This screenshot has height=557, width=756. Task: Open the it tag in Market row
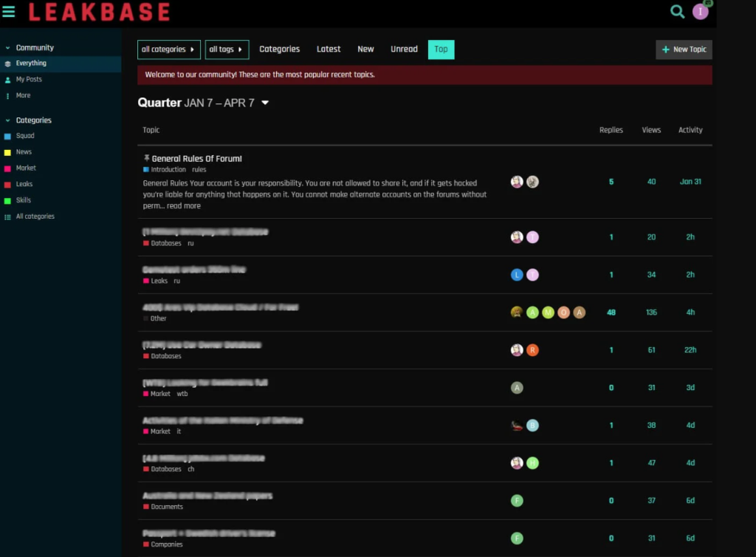[179, 431]
